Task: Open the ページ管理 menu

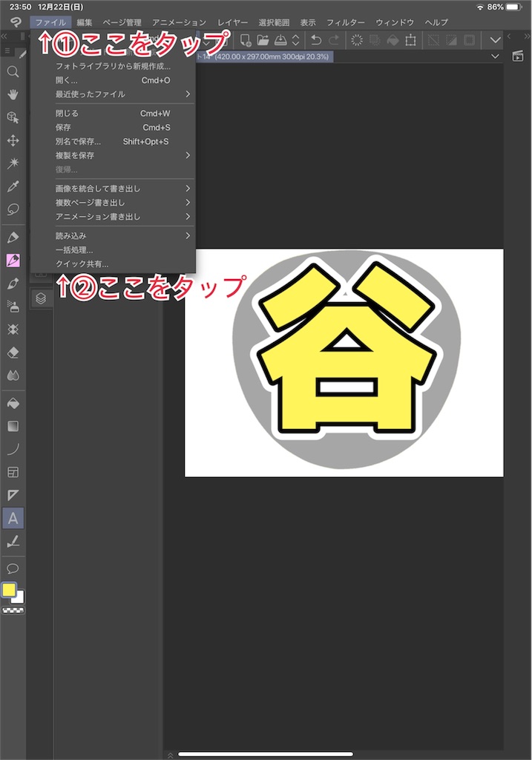Action: pos(122,22)
